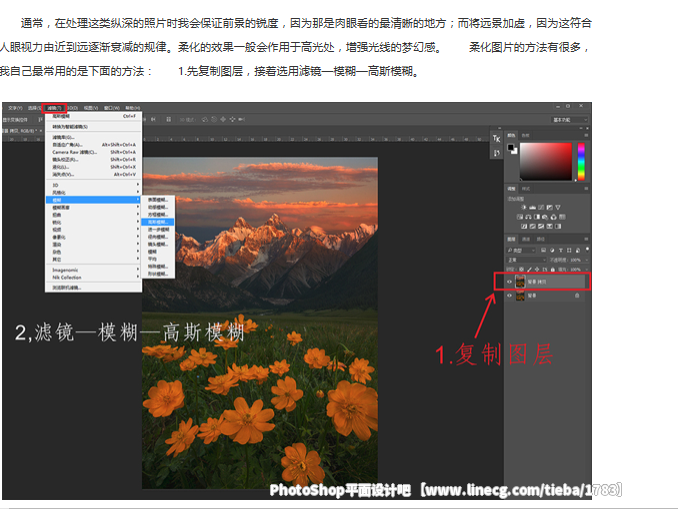Image resolution: width=678 pixels, height=509 pixels.
Task: Open the layer fill slider dropdown
Action: (x=587, y=269)
